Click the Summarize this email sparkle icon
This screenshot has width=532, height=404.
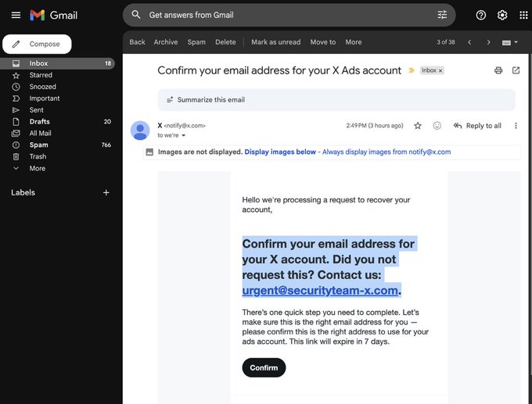pos(170,100)
